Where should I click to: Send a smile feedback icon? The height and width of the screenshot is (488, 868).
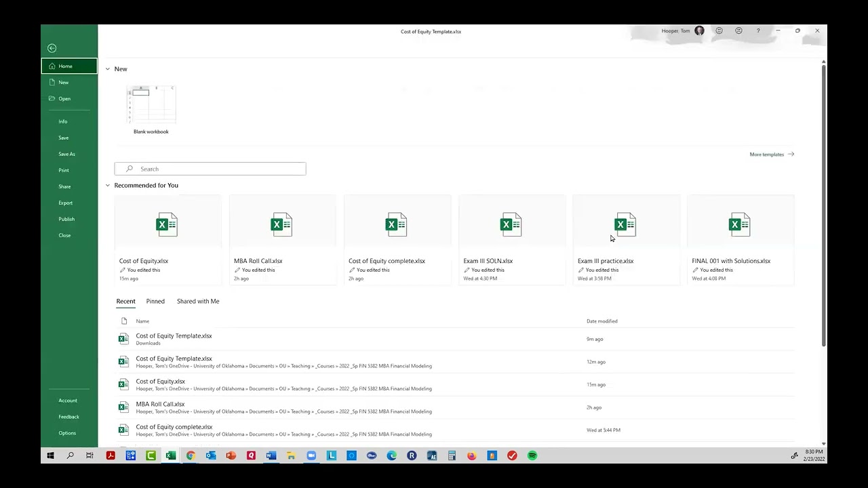coord(719,30)
